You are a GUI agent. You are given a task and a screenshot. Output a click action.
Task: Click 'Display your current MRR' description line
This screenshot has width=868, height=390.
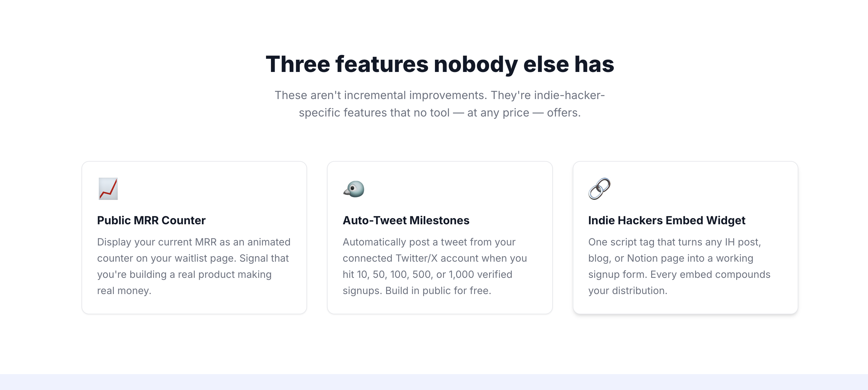click(x=194, y=242)
